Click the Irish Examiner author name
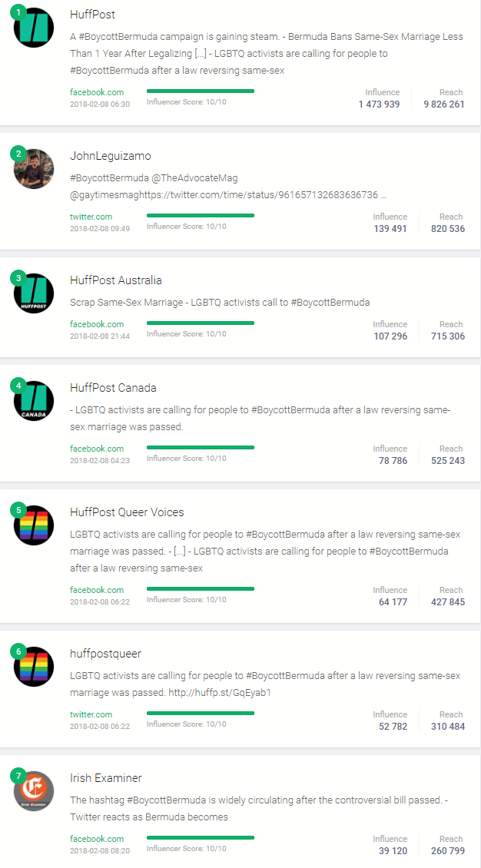The image size is (481, 868). [106, 778]
